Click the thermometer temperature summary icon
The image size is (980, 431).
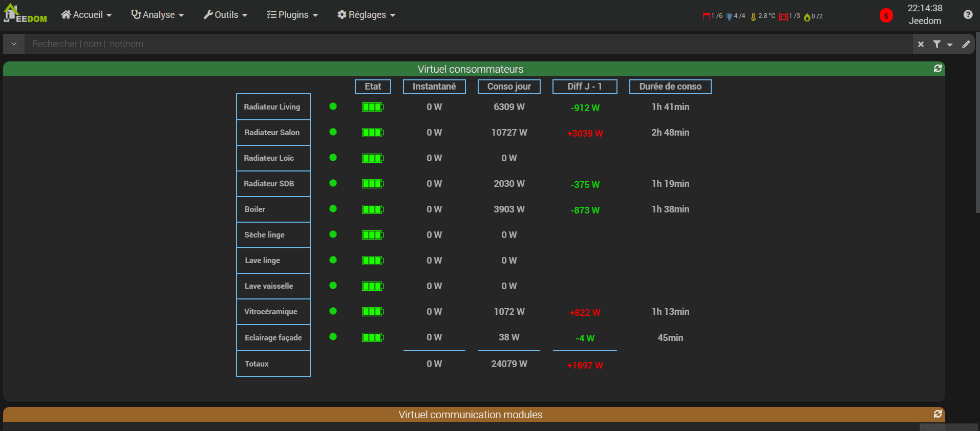click(x=753, y=16)
